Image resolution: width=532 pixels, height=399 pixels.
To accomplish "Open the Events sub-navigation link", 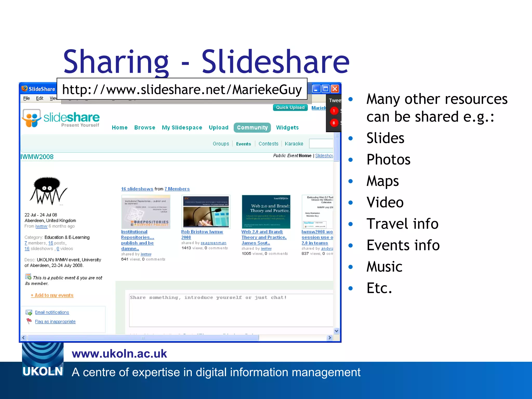I will 243,144.
